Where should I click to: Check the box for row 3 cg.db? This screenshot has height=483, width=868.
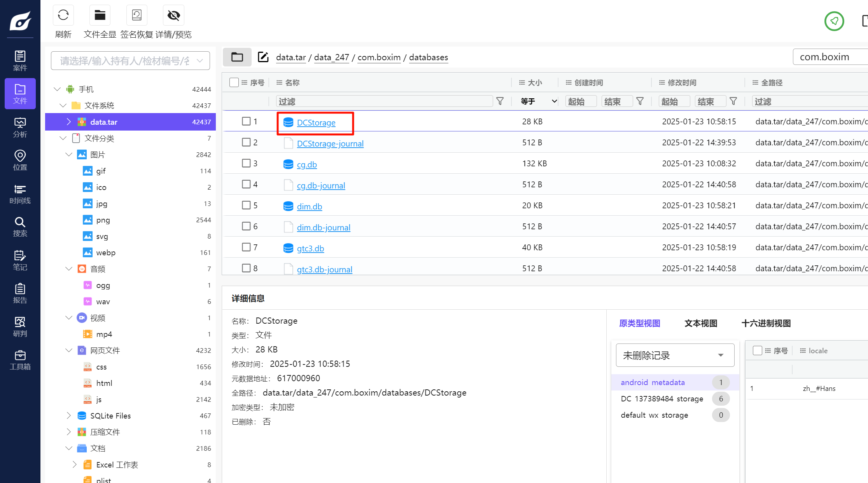(x=246, y=163)
